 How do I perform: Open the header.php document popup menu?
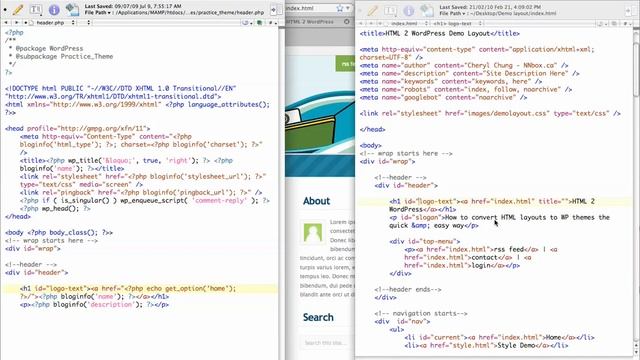coord(50,23)
